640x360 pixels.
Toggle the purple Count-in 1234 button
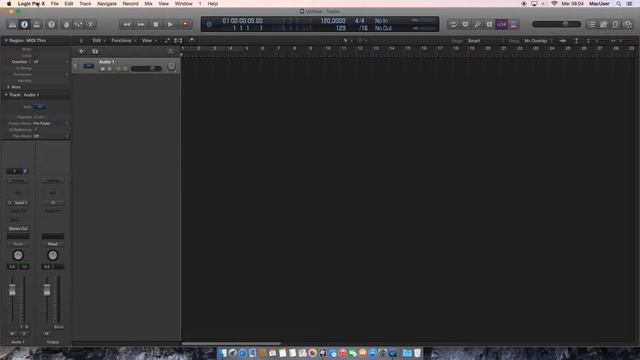(501, 24)
